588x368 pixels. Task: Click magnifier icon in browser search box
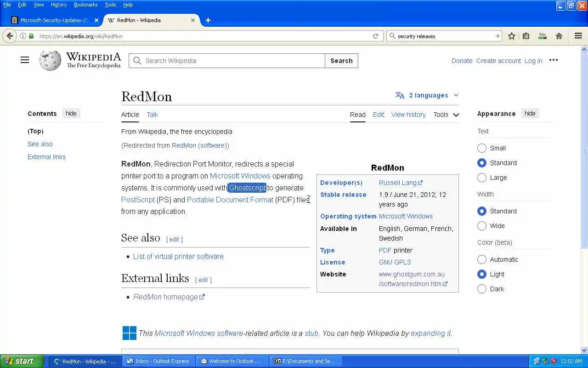[392, 36]
